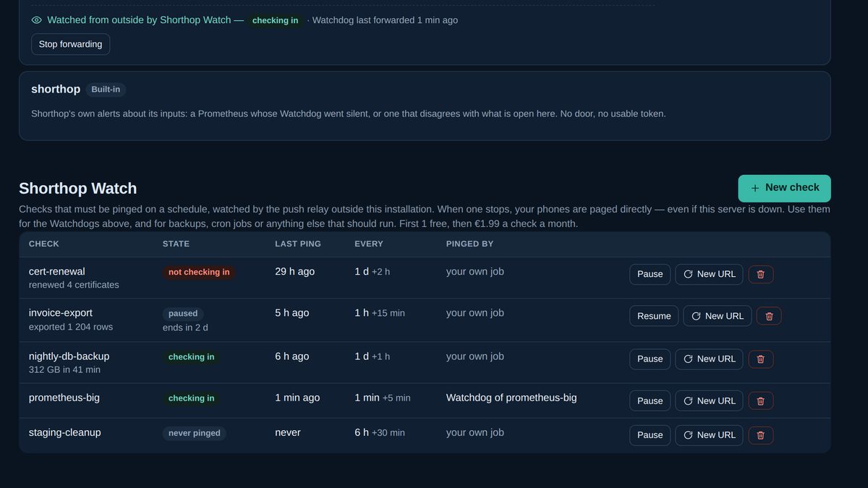Delete staging-cleanup check with trash icon
This screenshot has width=868, height=488.
(x=760, y=435)
